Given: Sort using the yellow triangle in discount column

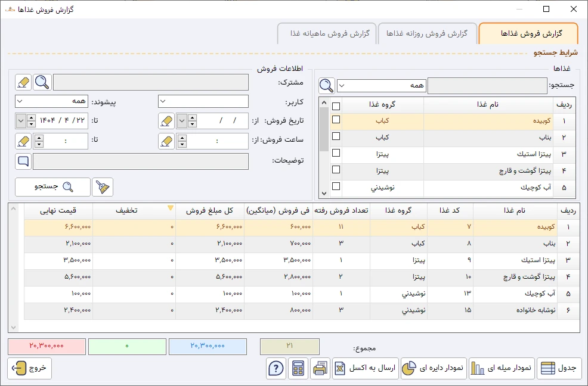Looking at the screenshot, I should pos(171,208).
